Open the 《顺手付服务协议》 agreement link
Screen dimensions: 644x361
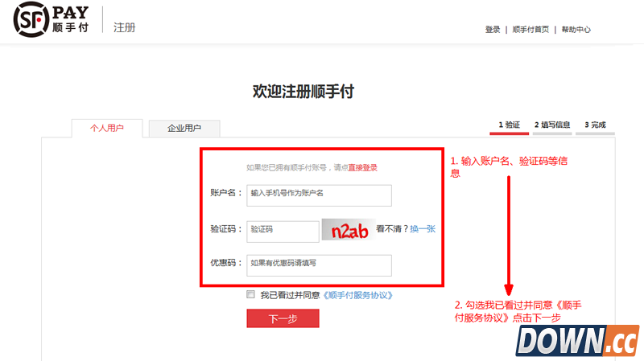[357, 295]
